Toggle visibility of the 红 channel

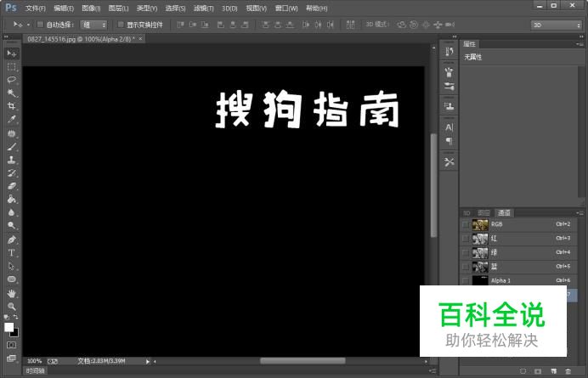coord(466,239)
